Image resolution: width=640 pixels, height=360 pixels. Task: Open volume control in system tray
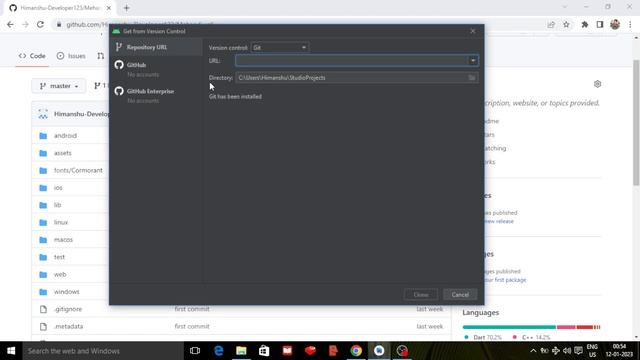[567, 351]
